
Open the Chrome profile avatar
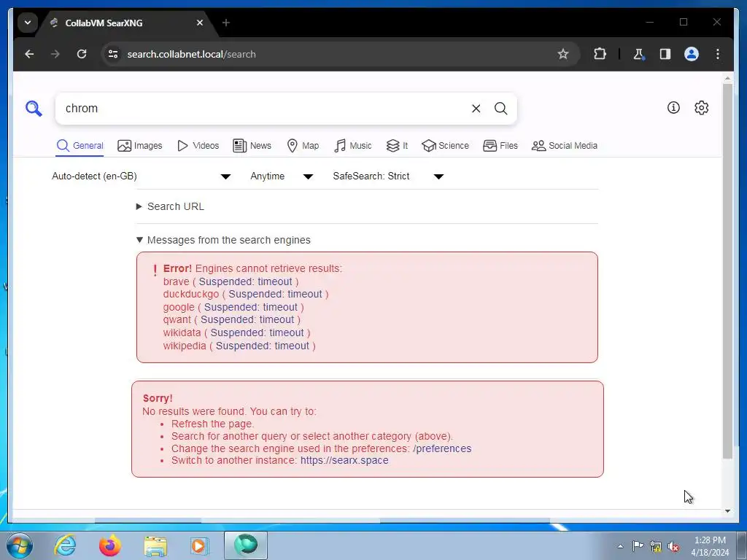(x=692, y=54)
